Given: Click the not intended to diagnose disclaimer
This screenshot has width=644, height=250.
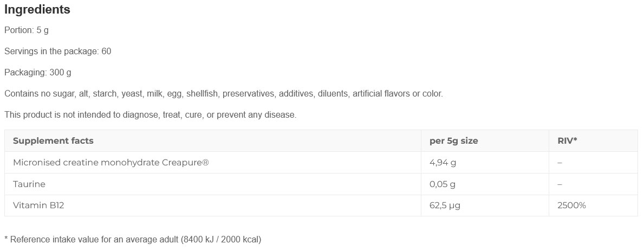Looking at the screenshot, I should [151, 115].
